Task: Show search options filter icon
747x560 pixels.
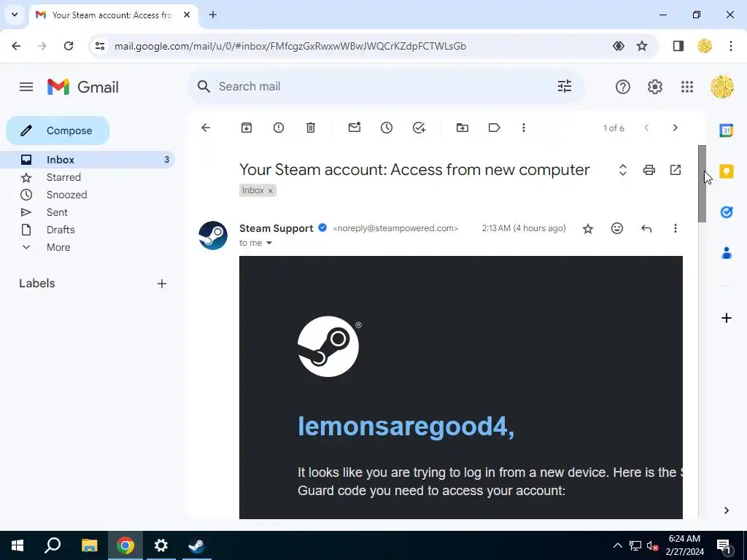Action: 565,86
